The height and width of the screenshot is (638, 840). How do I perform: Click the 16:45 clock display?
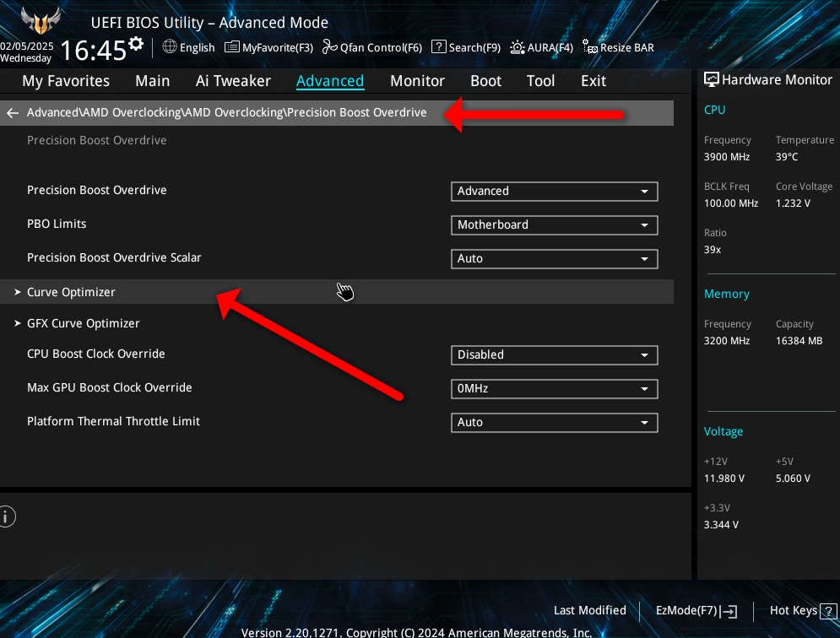tap(93, 51)
